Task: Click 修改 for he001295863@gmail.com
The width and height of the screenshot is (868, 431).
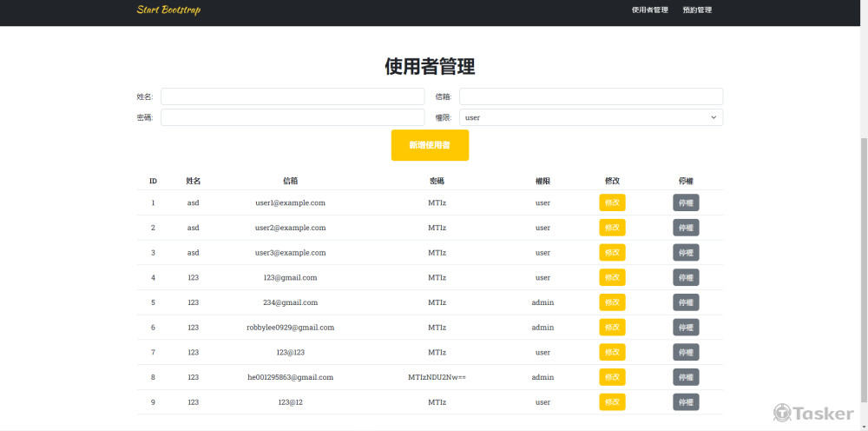Action: click(612, 378)
